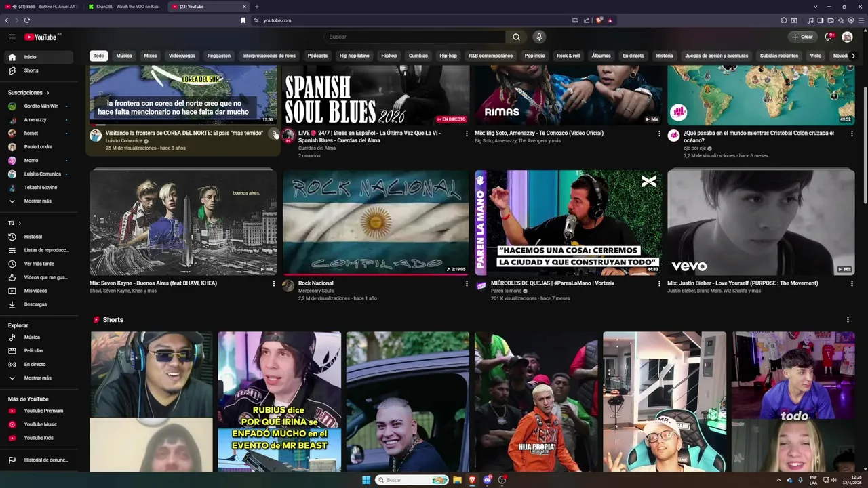Image resolution: width=868 pixels, height=488 pixels.
Task: Open Descargas in sidebar
Action: tap(38, 304)
